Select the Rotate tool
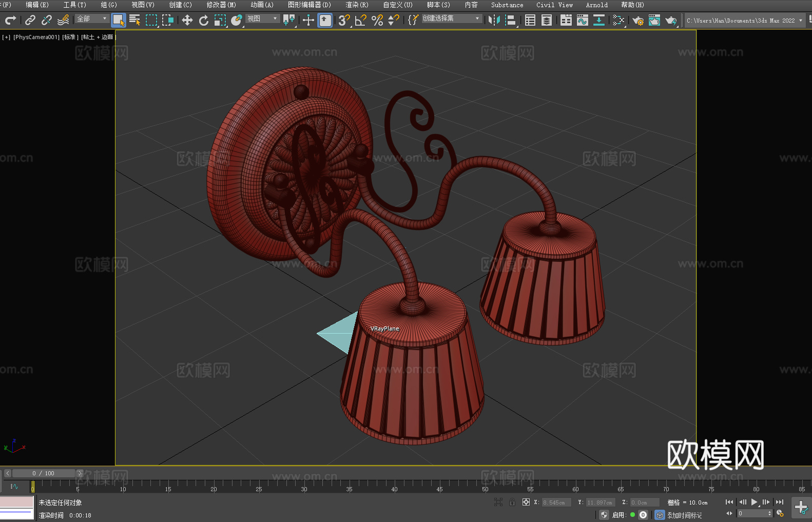 [204, 20]
